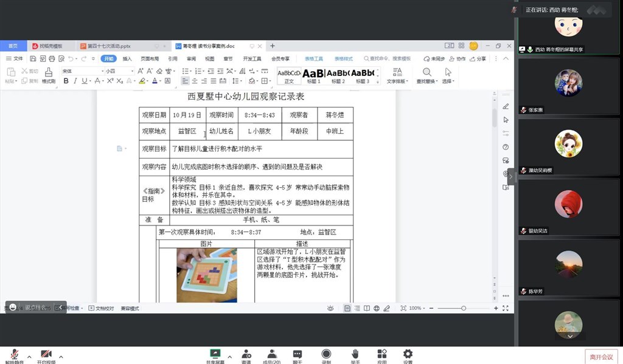
Task: Click the 共享屏幕 share screen button
Action: pos(215,356)
